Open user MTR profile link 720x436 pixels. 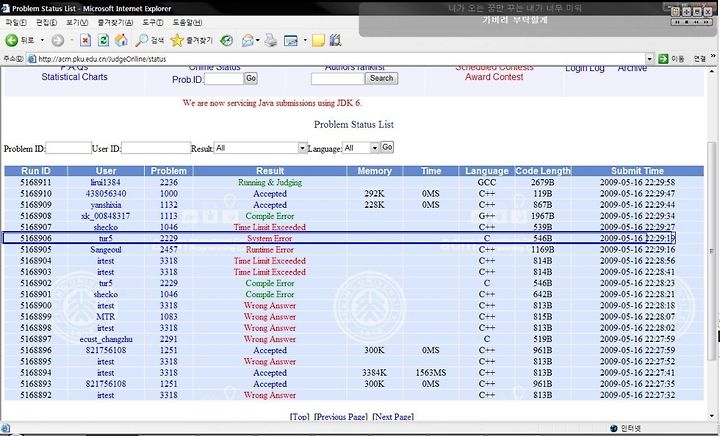click(106, 317)
